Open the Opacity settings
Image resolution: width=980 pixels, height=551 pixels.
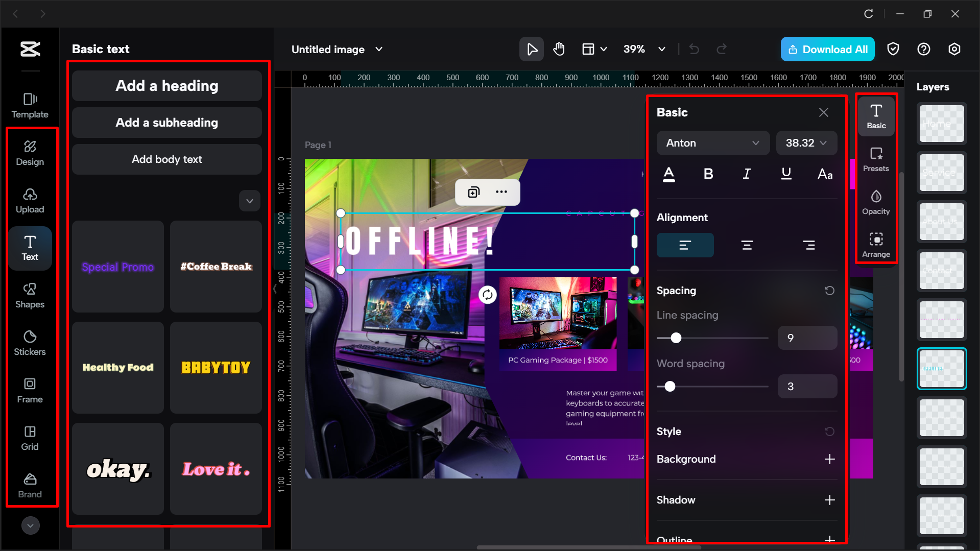point(875,202)
